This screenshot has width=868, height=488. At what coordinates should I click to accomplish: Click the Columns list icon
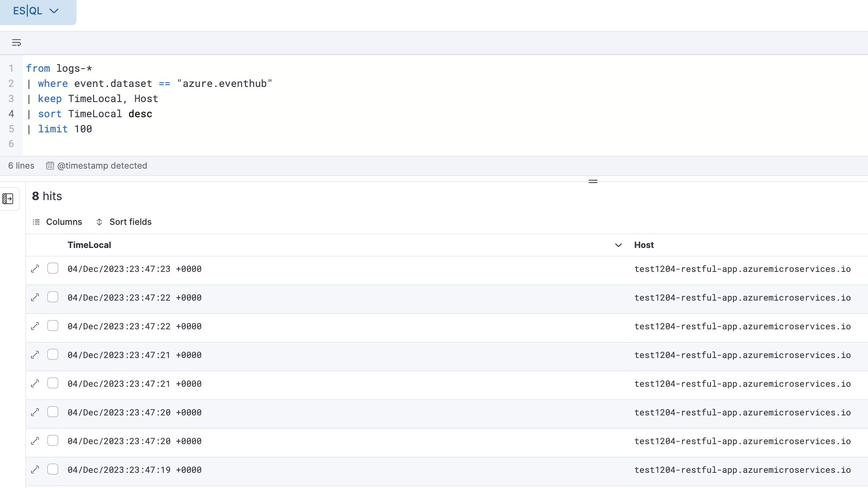(36, 222)
